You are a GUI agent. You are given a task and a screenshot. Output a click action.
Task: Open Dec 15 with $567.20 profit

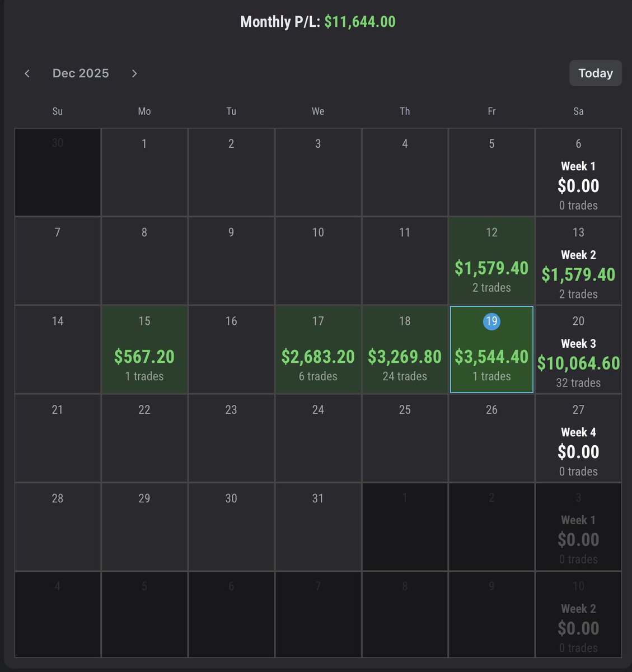144,349
